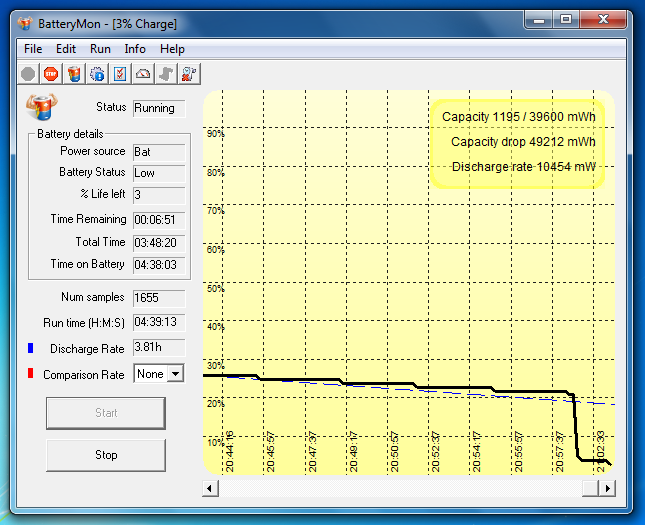Close the BatteryMon window

point(603,20)
